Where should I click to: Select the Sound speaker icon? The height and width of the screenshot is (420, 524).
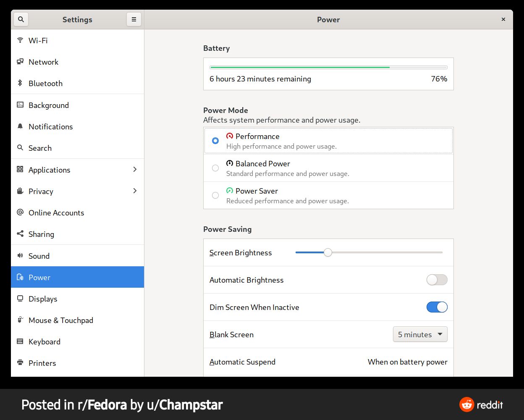pyautogui.click(x=20, y=256)
